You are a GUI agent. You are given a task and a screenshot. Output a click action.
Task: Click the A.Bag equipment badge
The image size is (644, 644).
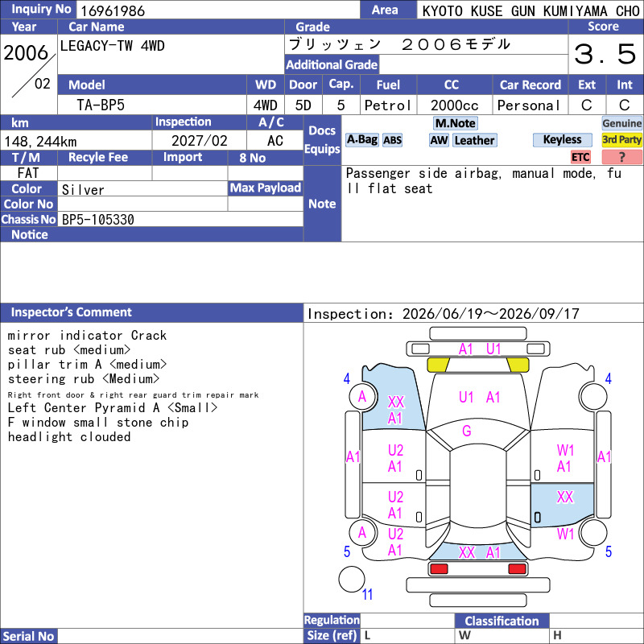click(x=361, y=140)
